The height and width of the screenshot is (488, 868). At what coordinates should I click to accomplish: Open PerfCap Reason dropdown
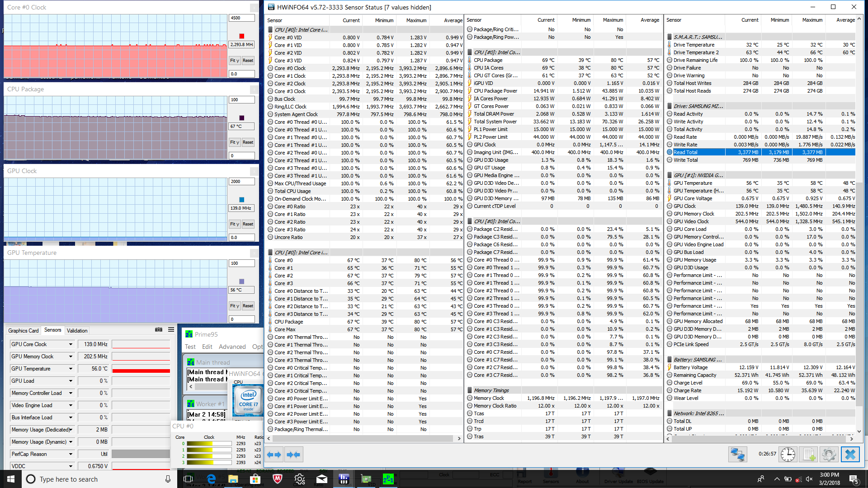(71, 454)
